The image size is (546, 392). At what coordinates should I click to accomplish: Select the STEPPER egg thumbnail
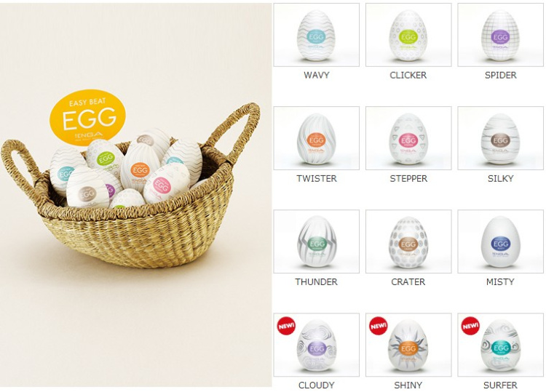408,138
